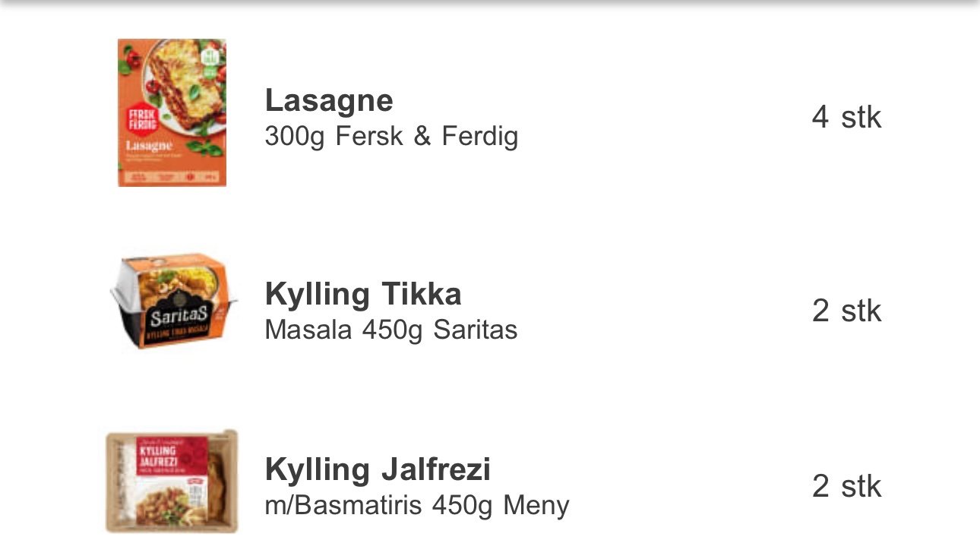The width and height of the screenshot is (980, 559).
Task: Click the gray header shadow bar at the top
Action: (x=490, y=4)
